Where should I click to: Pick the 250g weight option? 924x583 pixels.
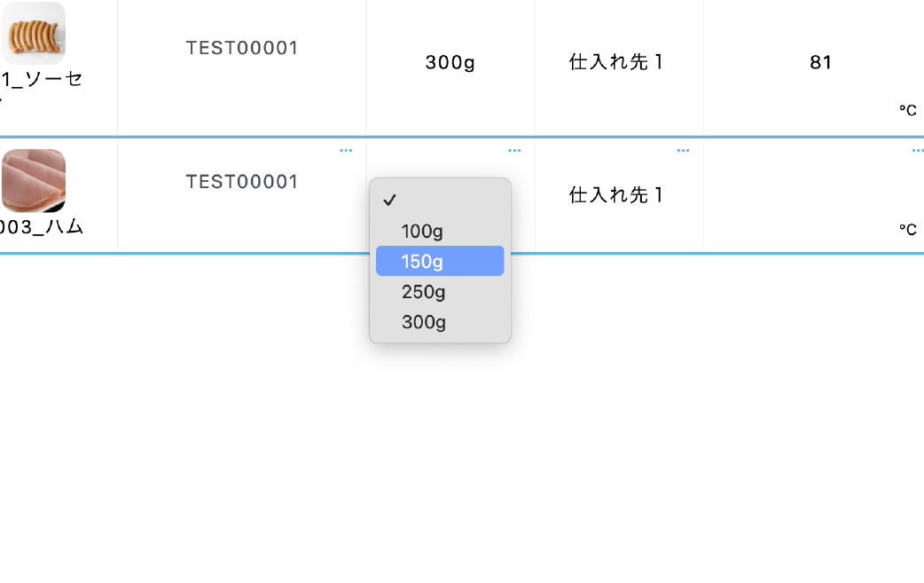click(423, 292)
